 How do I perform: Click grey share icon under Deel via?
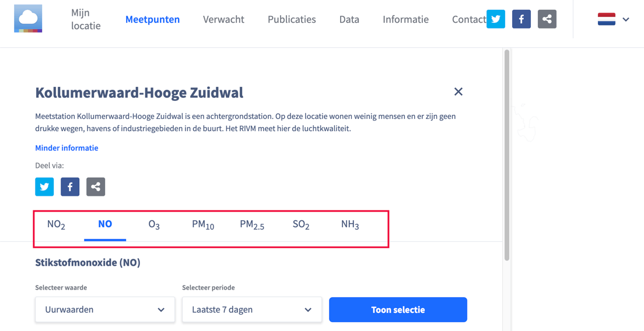click(x=96, y=186)
